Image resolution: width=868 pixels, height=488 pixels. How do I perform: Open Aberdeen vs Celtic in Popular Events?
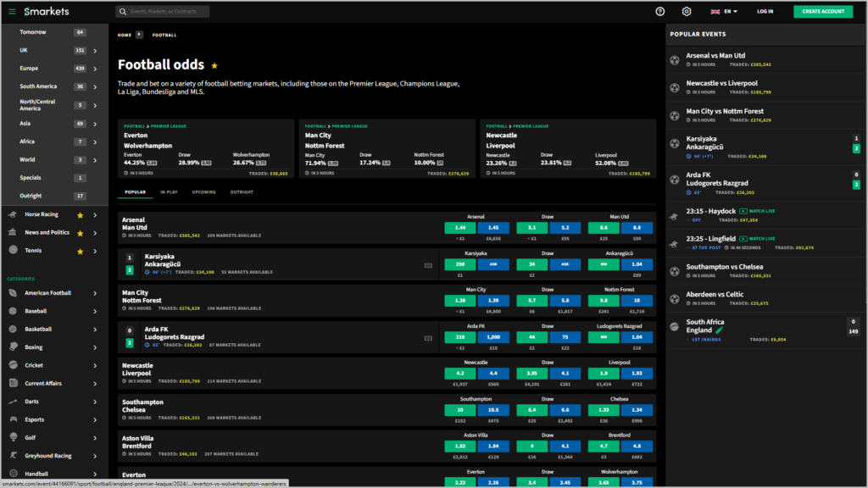(765, 298)
